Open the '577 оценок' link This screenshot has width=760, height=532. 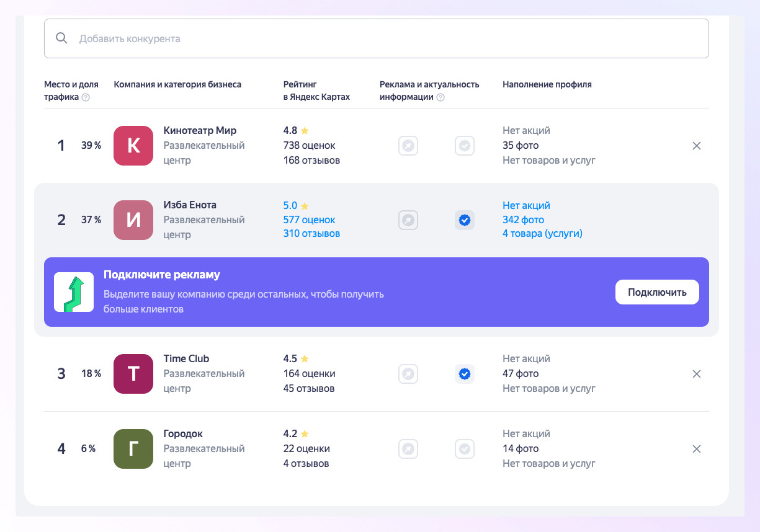coord(309,219)
